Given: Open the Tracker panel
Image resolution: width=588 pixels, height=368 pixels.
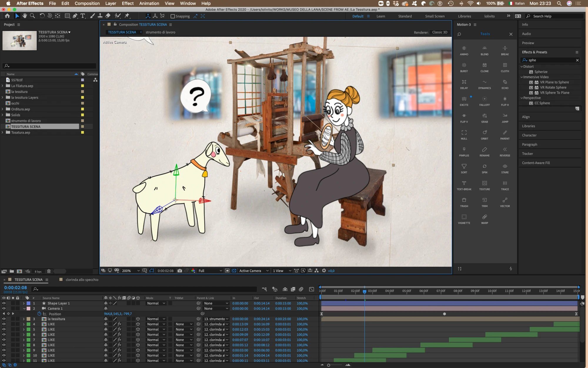Looking at the screenshot, I should click(x=527, y=154).
